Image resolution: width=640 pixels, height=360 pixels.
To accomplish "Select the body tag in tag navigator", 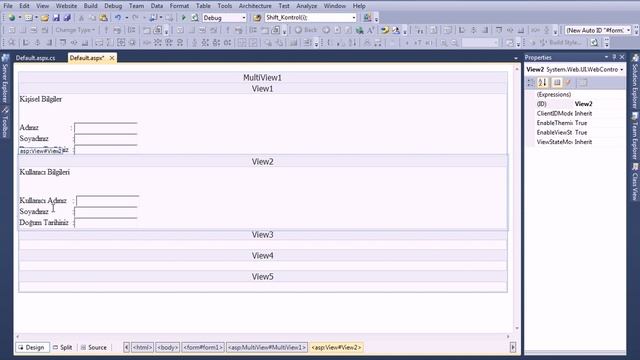I will tap(167, 347).
